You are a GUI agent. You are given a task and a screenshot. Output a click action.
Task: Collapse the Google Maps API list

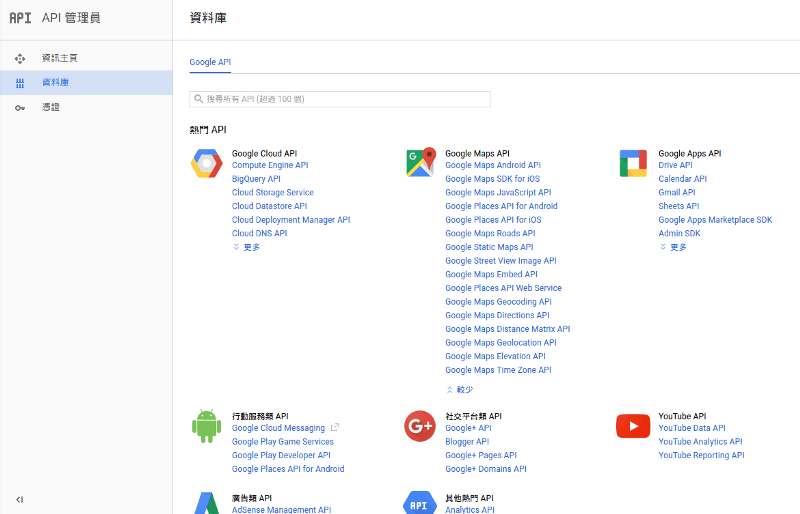tap(460, 389)
